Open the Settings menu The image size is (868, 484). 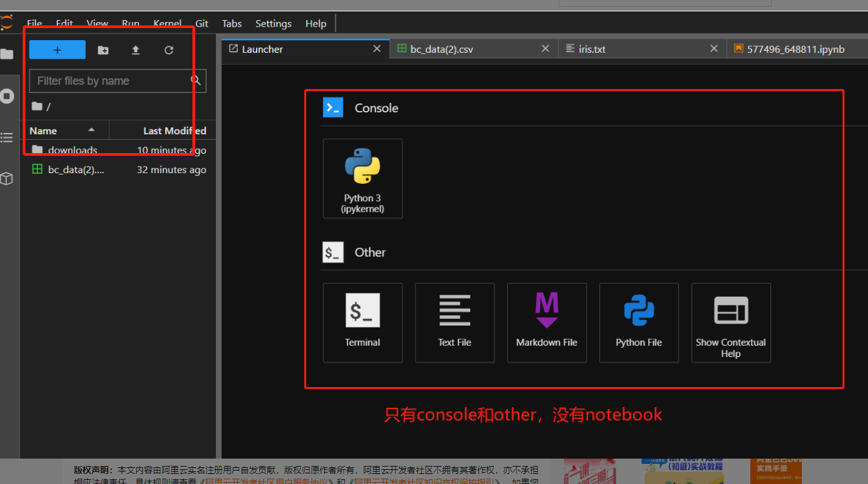point(273,23)
